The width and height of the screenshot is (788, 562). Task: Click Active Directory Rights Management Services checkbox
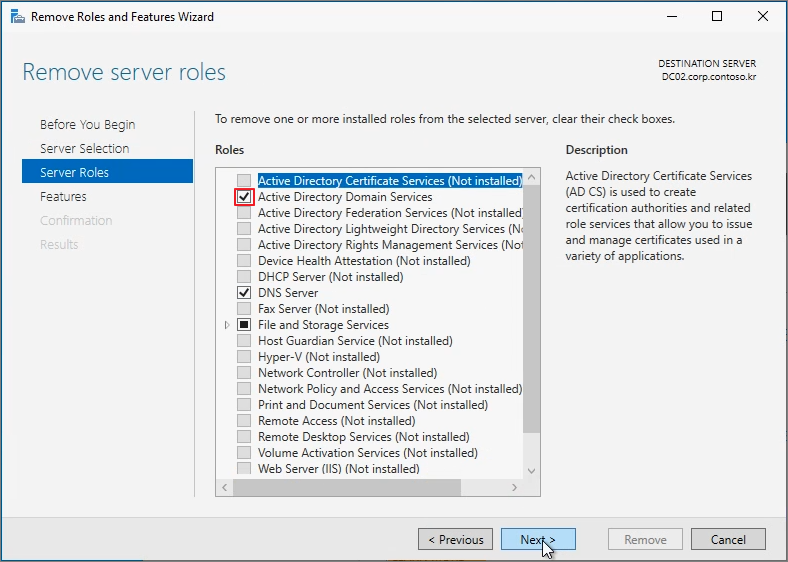pos(244,245)
